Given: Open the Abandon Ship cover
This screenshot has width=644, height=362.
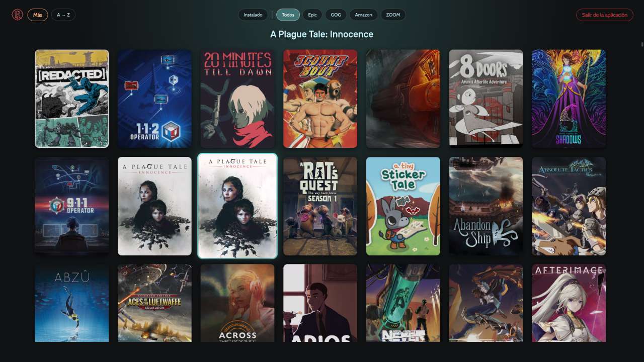Looking at the screenshot, I should pos(486,206).
